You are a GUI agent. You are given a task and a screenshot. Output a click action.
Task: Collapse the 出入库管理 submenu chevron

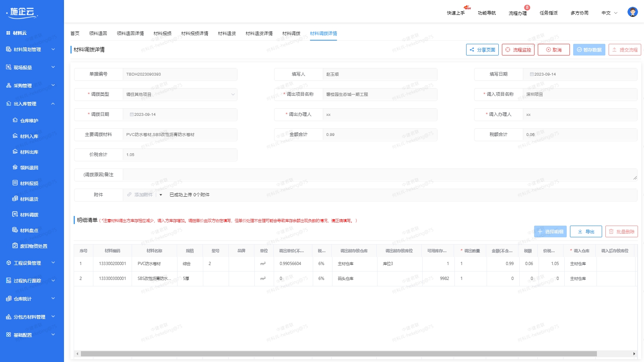click(x=53, y=103)
